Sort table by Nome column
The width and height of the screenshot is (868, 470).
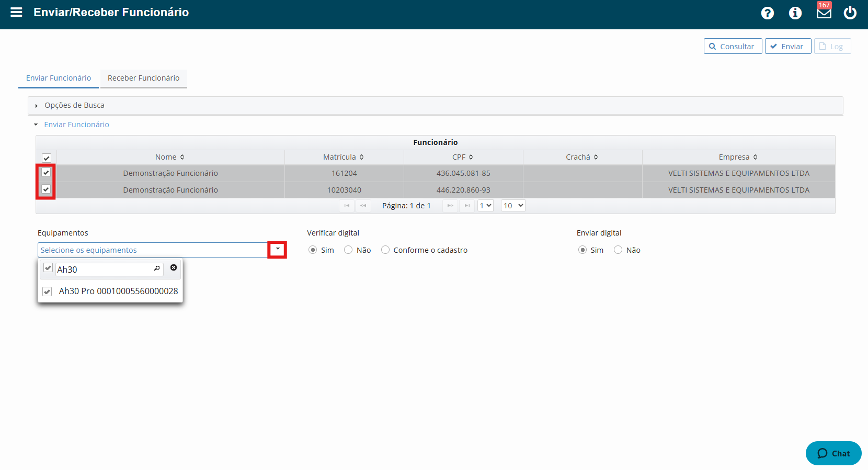point(170,157)
